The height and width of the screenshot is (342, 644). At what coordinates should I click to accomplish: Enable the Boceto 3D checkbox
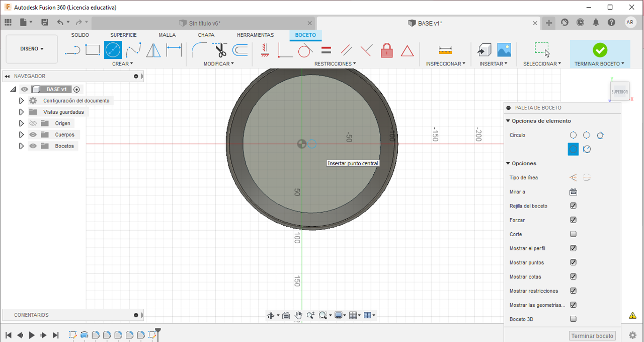click(x=573, y=319)
